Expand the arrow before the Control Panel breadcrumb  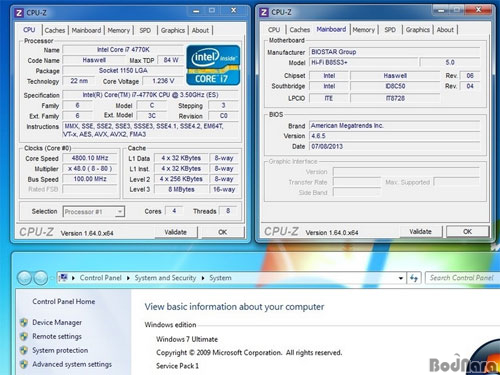coord(73,278)
